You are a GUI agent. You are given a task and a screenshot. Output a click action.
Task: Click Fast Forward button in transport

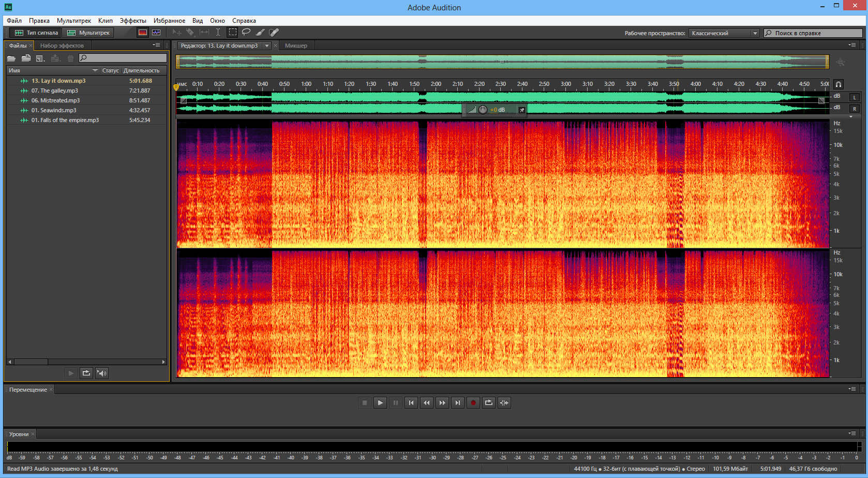(x=442, y=402)
